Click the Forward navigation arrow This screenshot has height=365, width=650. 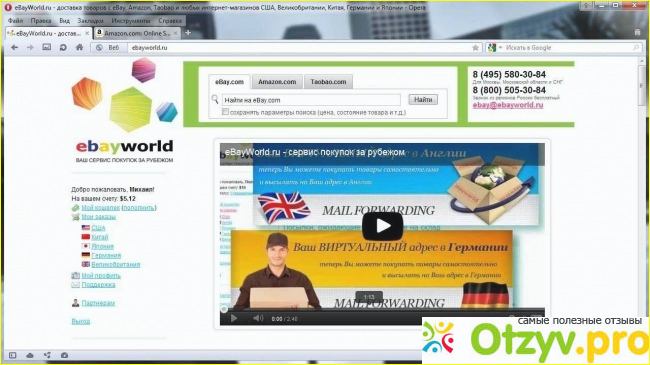(30, 48)
